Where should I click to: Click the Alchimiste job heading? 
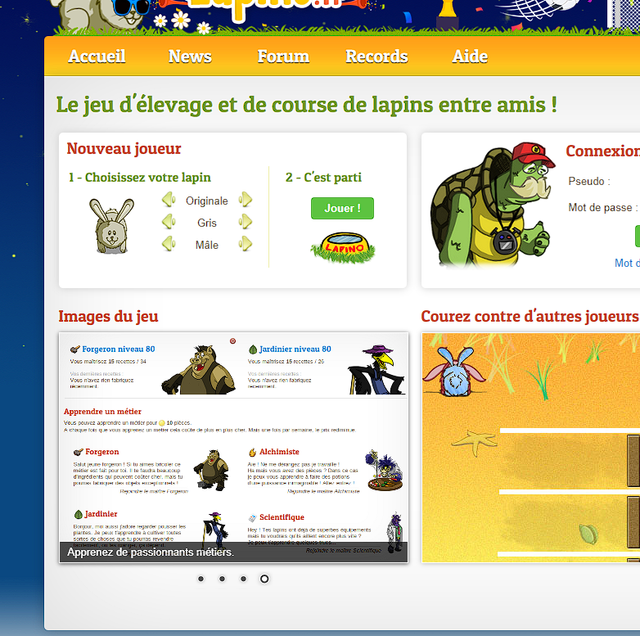279,451
